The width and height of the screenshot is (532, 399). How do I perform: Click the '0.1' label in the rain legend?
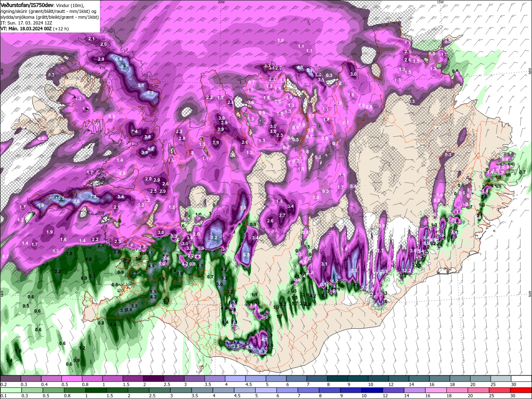tap(4, 396)
